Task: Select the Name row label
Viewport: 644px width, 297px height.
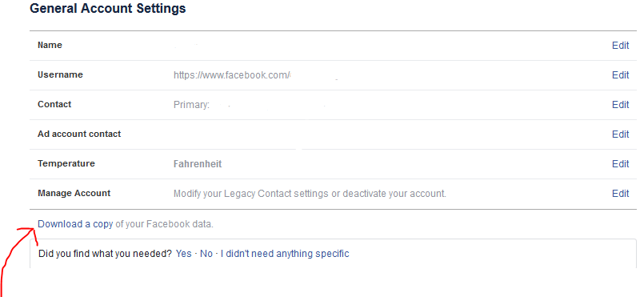Action: coord(50,45)
